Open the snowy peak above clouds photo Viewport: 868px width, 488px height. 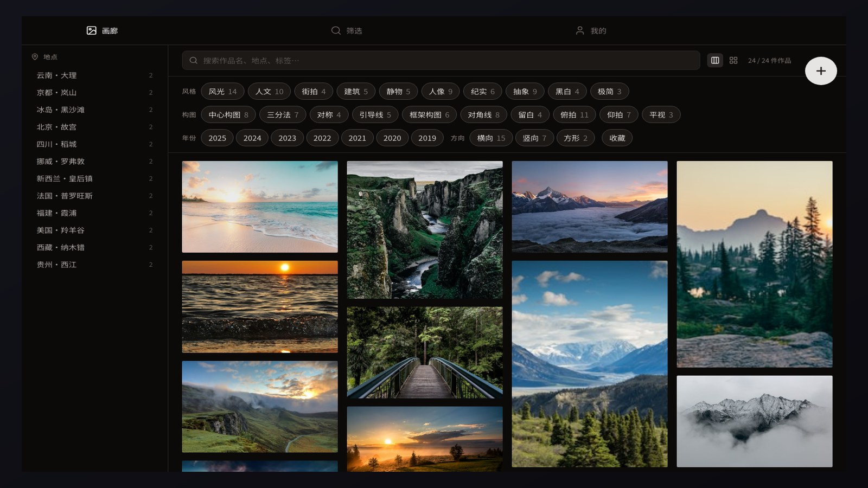click(590, 207)
